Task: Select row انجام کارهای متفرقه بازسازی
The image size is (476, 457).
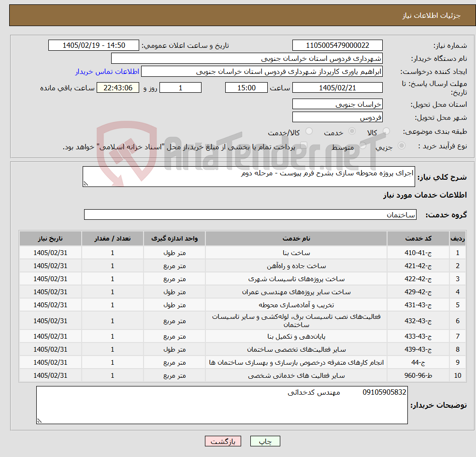Action: [242, 363]
